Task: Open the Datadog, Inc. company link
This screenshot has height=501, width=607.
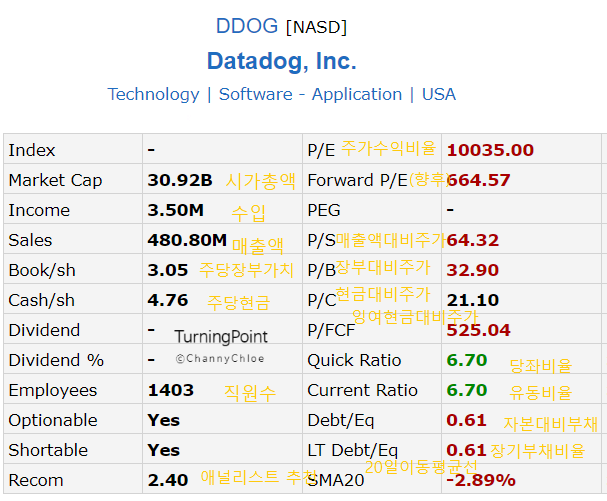Action: (281, 61)
